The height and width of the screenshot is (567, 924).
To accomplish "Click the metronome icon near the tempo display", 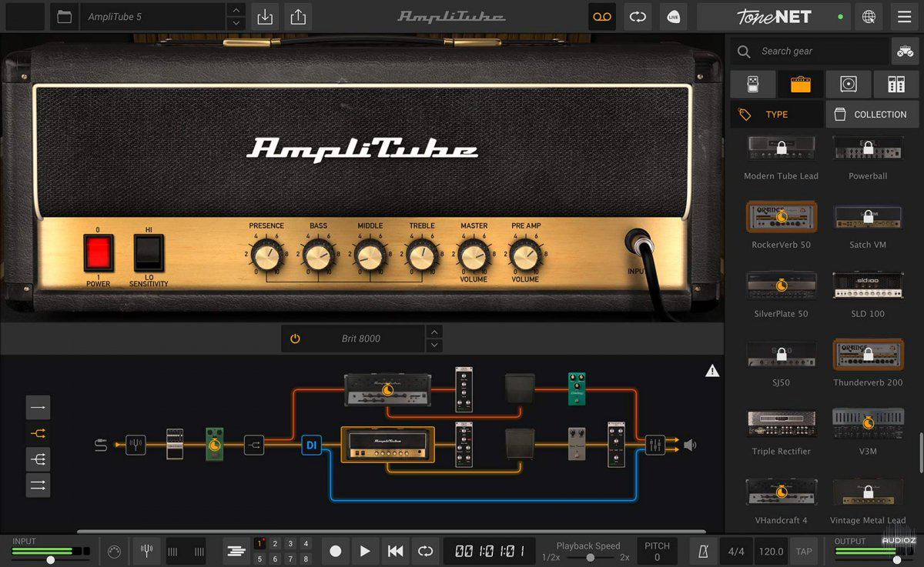I will [702, 551].
